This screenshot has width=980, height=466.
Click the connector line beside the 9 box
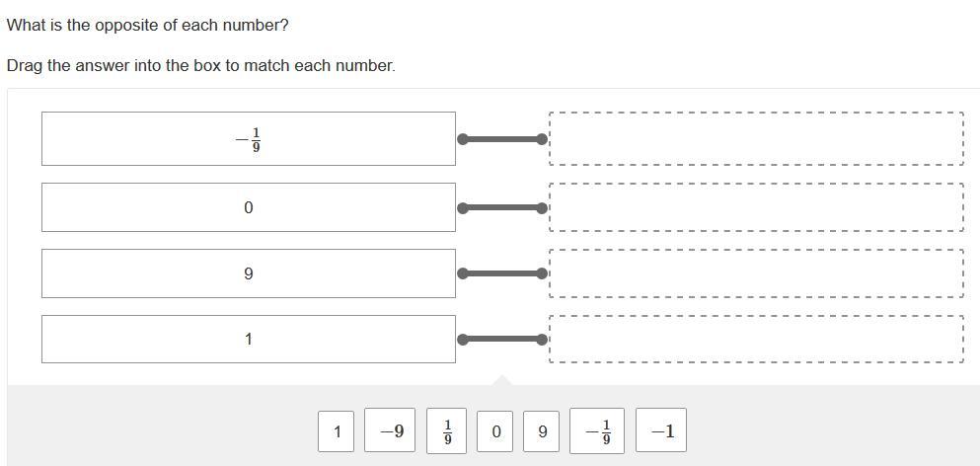point(502,272)
